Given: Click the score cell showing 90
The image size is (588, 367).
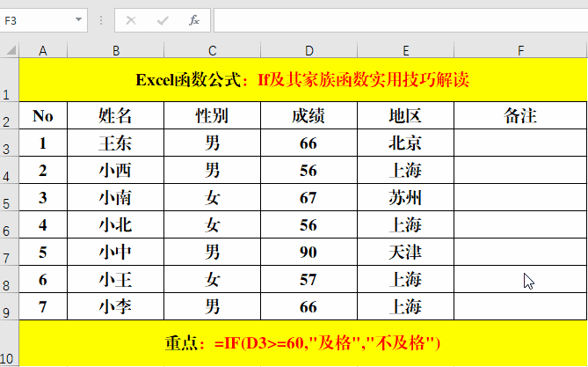Looking at the screenshot, I should point(309,252).
